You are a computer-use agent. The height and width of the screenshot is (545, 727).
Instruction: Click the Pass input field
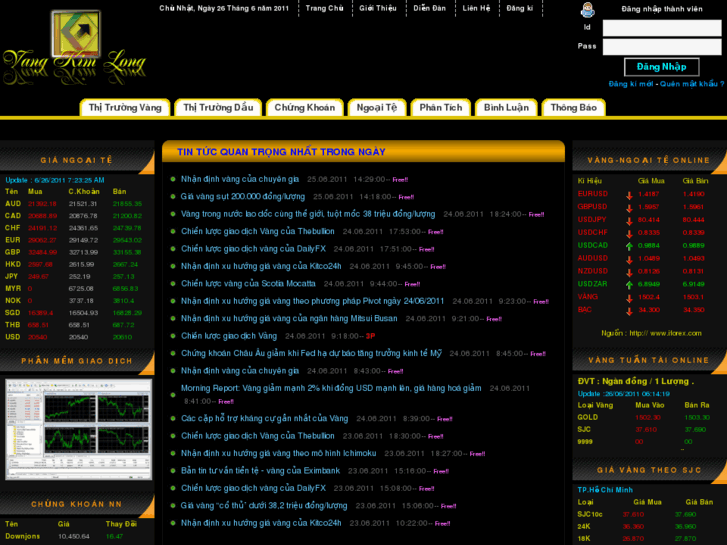(662, 47)
